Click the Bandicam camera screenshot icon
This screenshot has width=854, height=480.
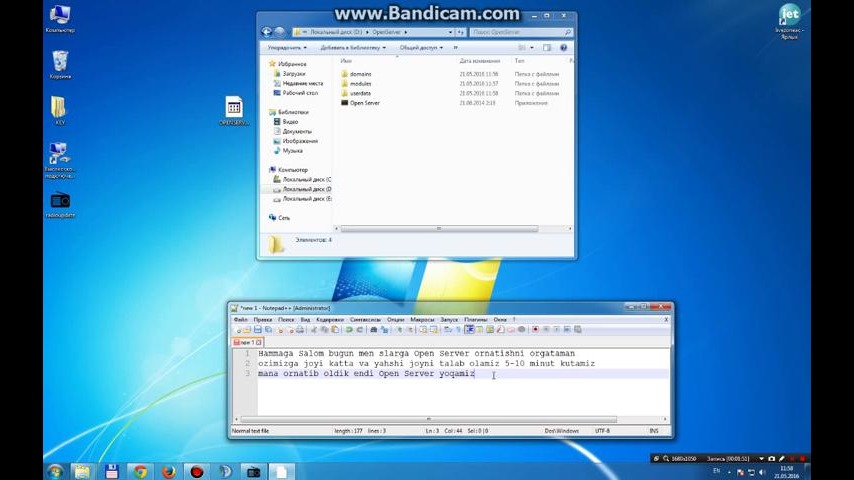(x=771, y=459)
